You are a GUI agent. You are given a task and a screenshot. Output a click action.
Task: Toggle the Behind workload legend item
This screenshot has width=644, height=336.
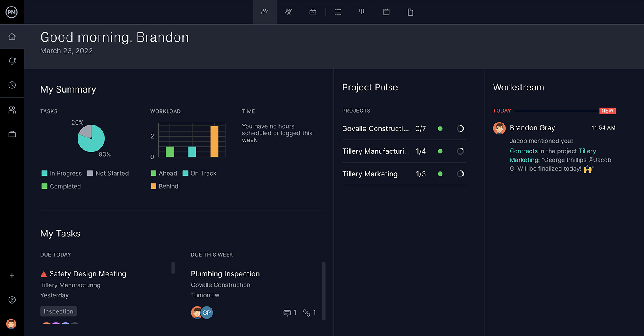(x=165, y=186)
